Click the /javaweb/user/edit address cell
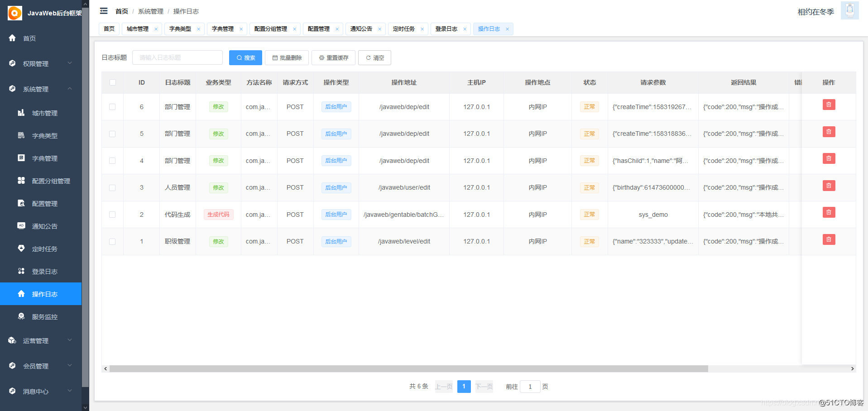 click(404, 187)
